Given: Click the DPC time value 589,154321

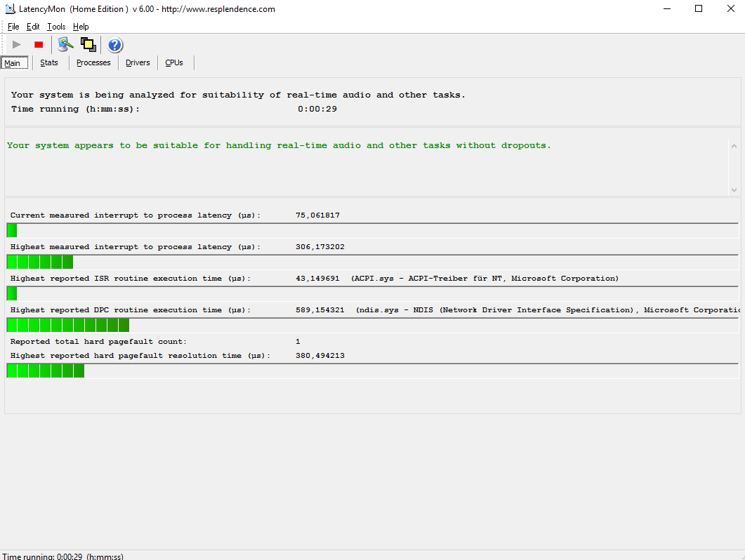Looking at the screenshot, I should (x=319, y=310).
